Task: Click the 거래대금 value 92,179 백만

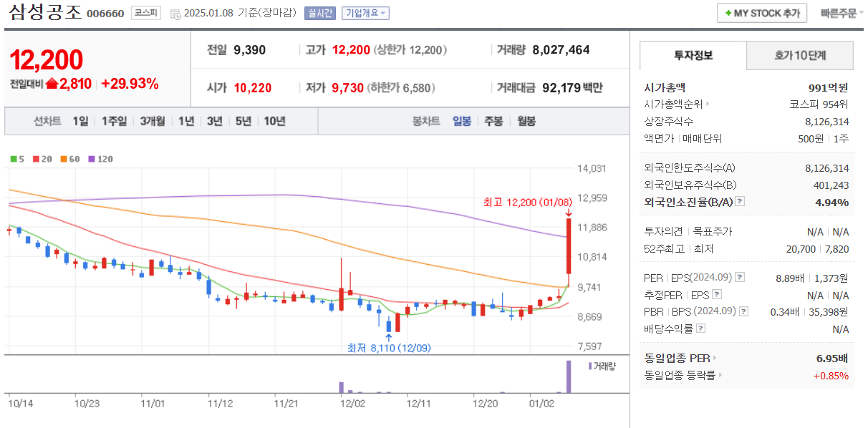Action: point(571,88)
